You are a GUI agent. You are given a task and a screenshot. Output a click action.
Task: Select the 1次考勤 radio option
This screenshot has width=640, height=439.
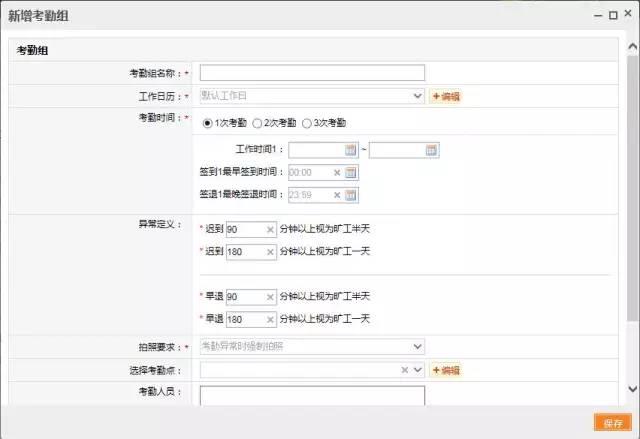[207, 123]
